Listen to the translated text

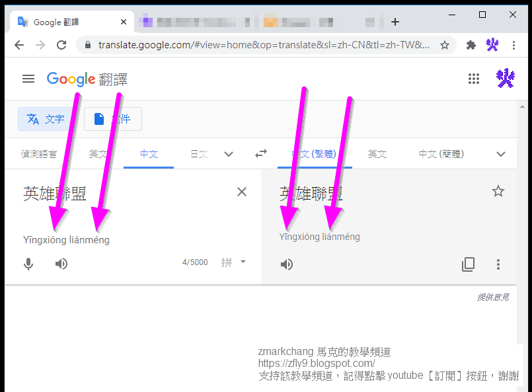pyautogui.click(x=287, y=264)
